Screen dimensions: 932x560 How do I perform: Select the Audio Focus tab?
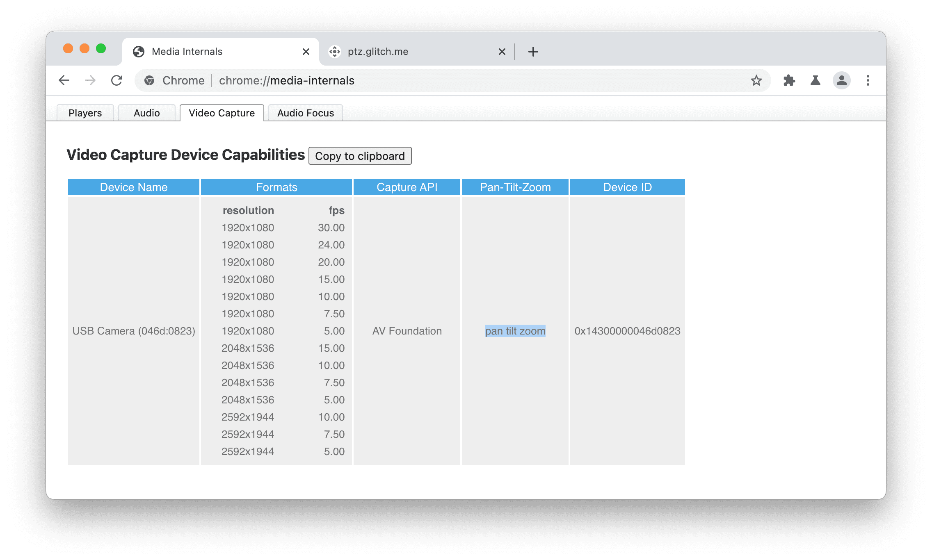pyautogui.click(x=306, y=112)
